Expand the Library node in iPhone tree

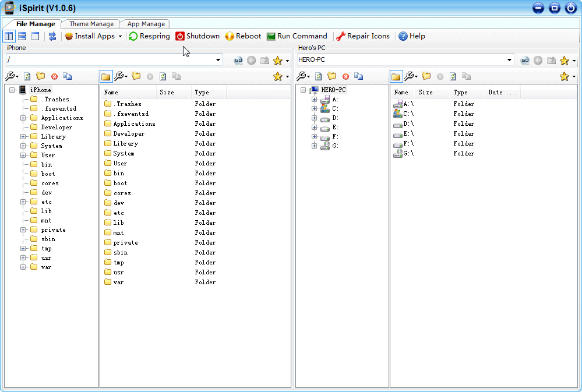[x=23, y=137]
